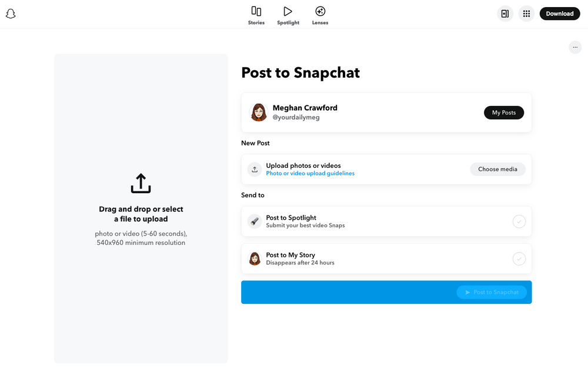
Task: Open photo or video upload guidelines
Action: [x=310, y=173]
